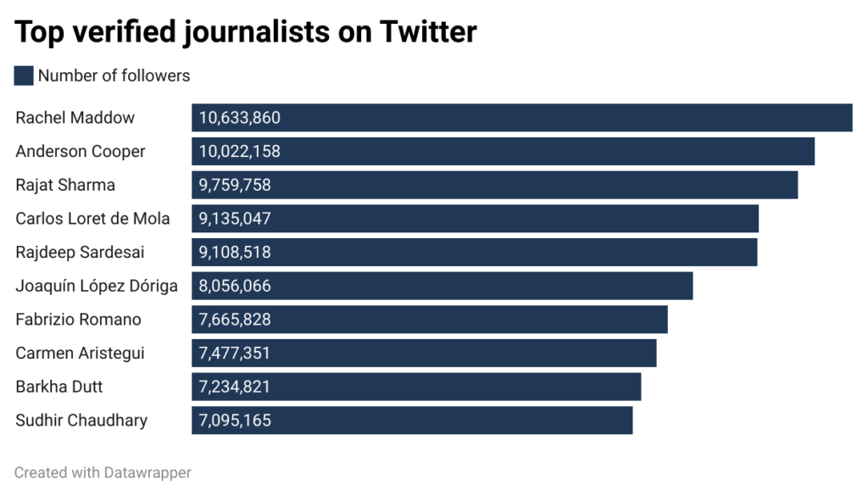
Task: Click the Rachel Maddow name label
Action: pyautogui.click(x=75, y=118)
